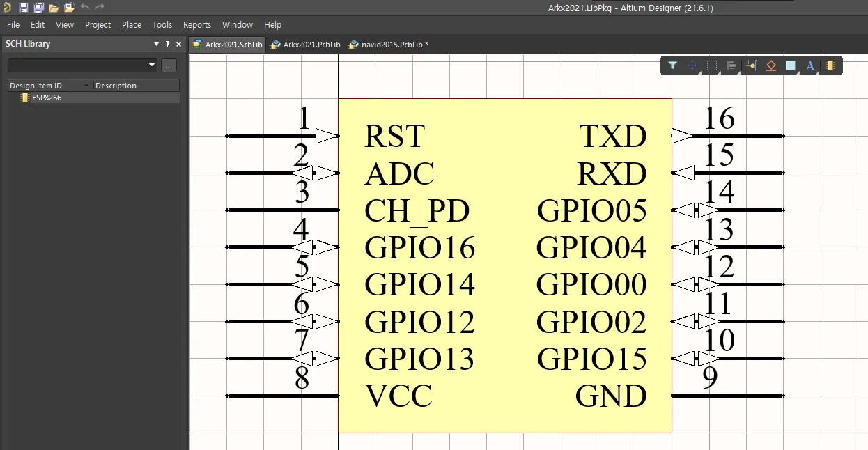Select the ESP8266 component row

click(x=93, y=98)
